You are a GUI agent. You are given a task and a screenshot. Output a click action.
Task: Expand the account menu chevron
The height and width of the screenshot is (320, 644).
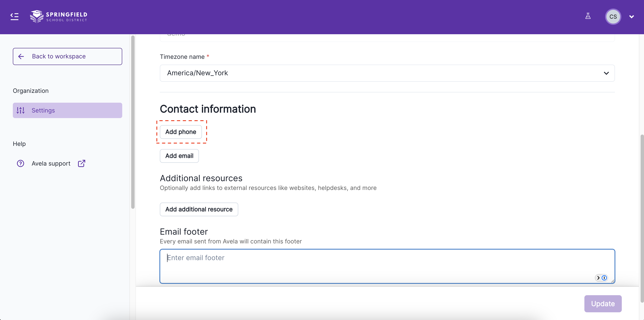pyautogui.click(x=631, y=17)
